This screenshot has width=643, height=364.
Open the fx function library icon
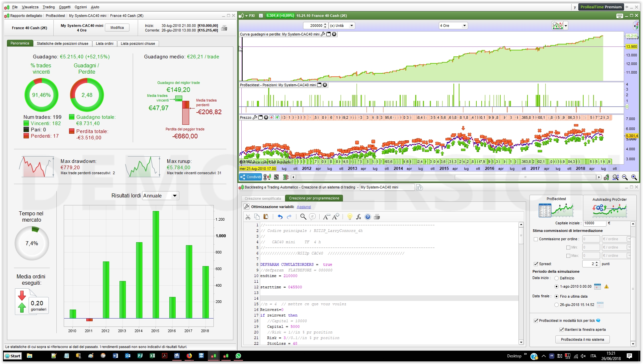coord(359,217)
